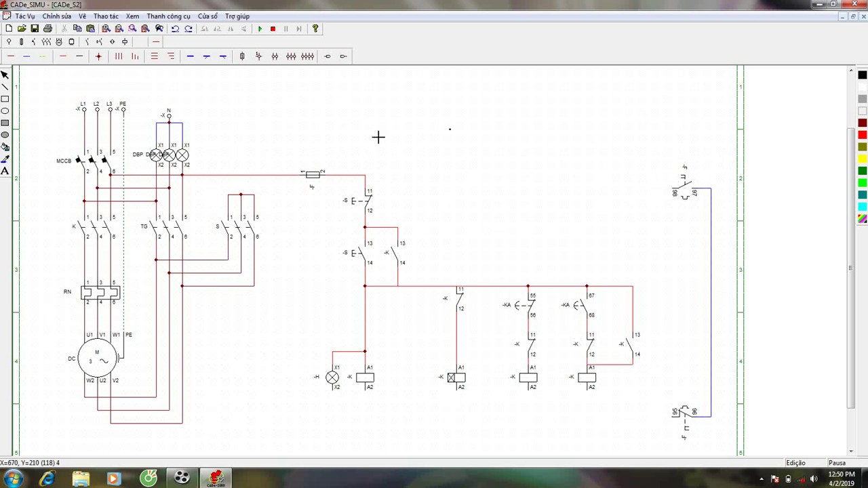Pick the black color swatch
This screenshot has height=488, width=868.
(863, 75)
